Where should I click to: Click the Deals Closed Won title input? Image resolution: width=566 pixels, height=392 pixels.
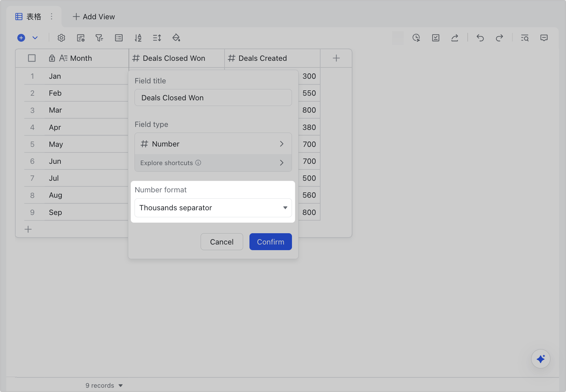pos(213,97)
